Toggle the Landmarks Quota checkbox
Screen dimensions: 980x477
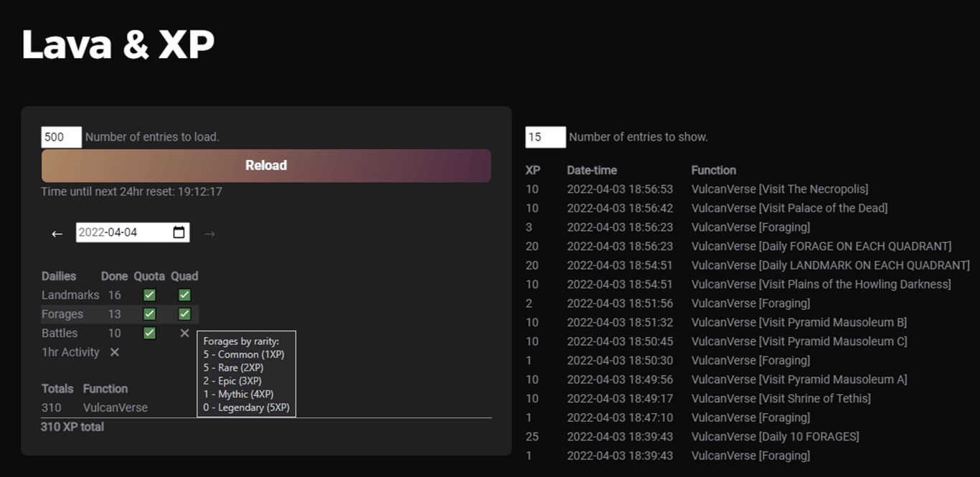[x=149, y=295]
